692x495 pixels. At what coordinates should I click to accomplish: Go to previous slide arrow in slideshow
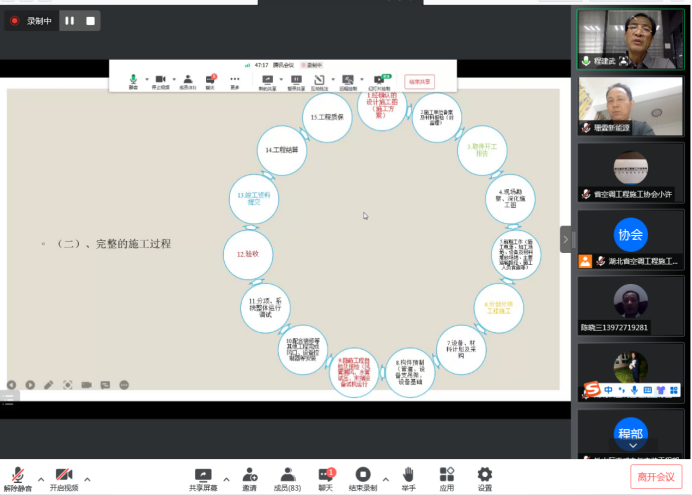11,385
